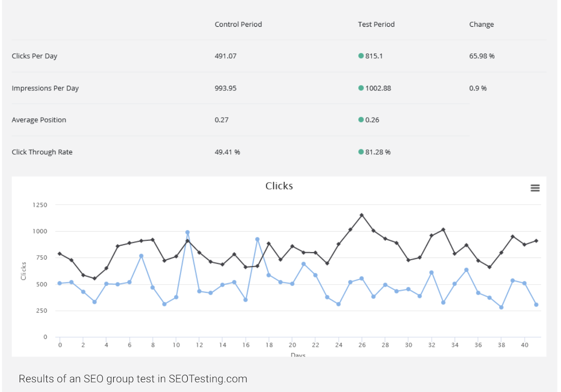Click the Test Period column header
Image resolution: width=561 pixels, height=392 pixels.
[376, 24]
